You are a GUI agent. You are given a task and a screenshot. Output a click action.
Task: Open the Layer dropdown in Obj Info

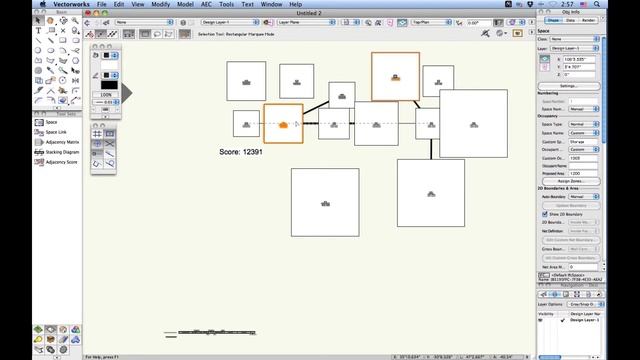[575, 49]
